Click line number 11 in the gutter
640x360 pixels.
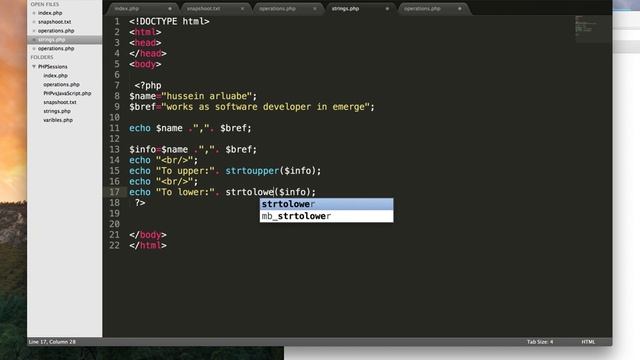pyautogui.click(x=114, y=128)
